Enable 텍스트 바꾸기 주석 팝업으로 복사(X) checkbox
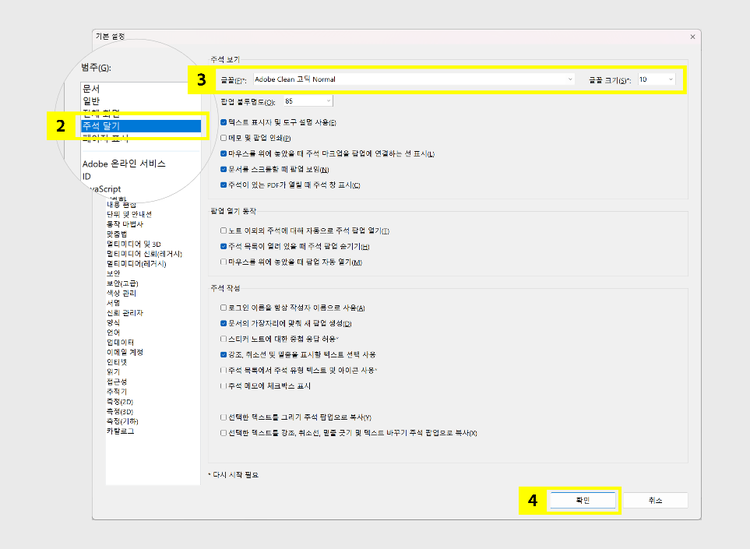Screen dimensions: 750x549 point(223,433)
